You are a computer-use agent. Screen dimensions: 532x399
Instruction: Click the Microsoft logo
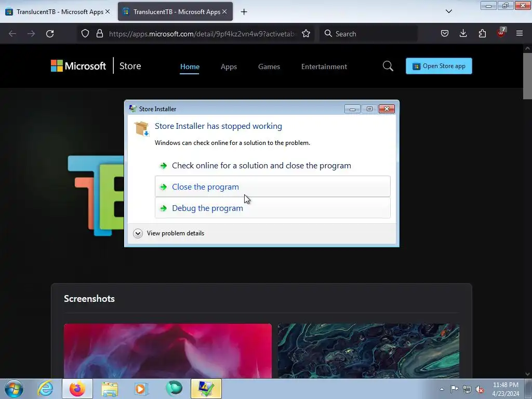click(x=78, y=66)
